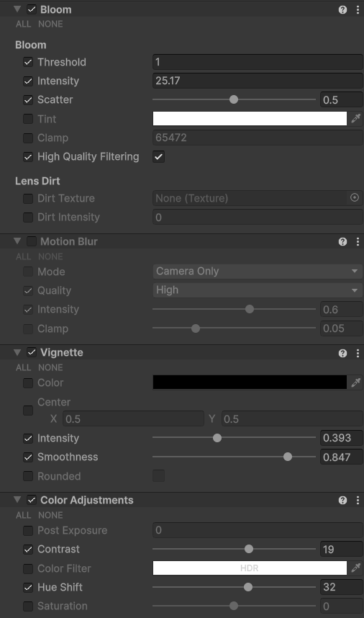Click NONE under the Vignette header
364x618 pixels.
pyautogui.click(x=50, y=367)
